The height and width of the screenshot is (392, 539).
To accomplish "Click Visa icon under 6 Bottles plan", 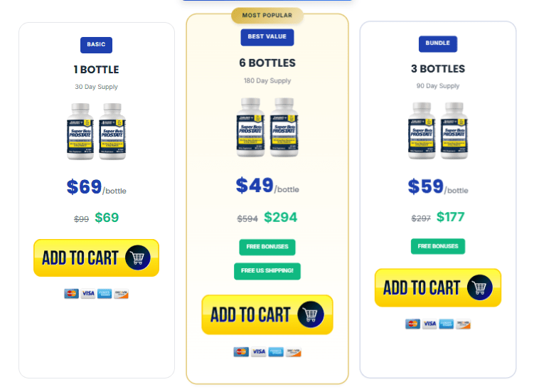I will point(259,351).
